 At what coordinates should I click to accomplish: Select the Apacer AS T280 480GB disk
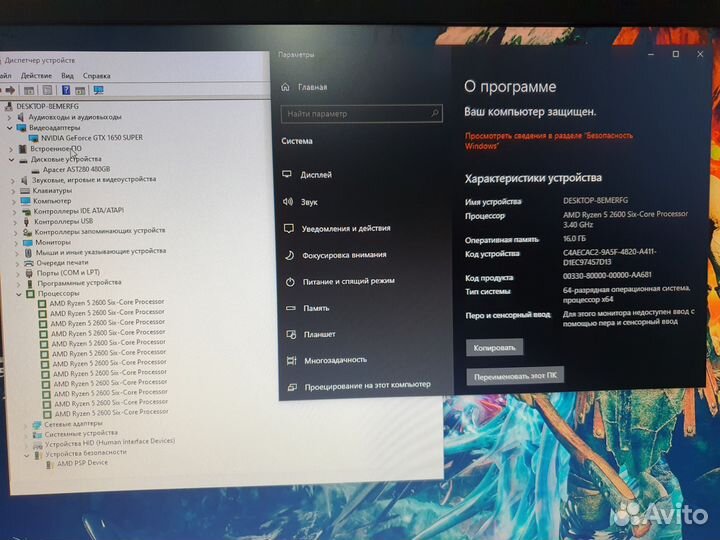point(76,169)
